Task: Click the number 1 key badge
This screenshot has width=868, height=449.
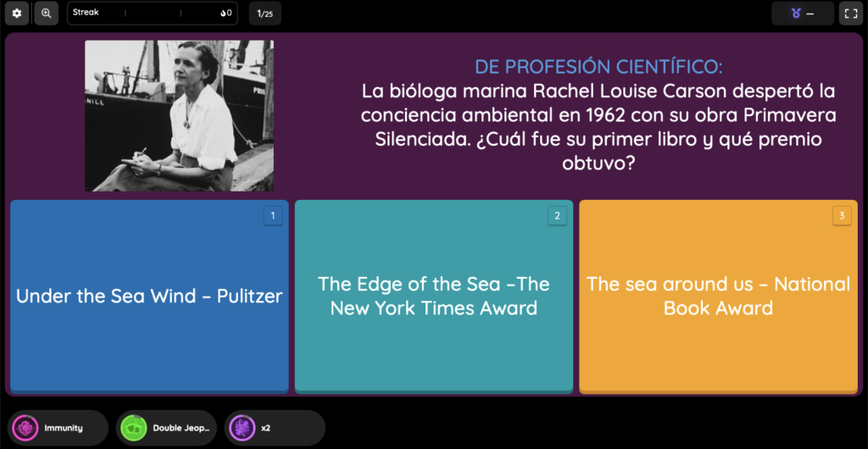Action: tap(273, 216)
